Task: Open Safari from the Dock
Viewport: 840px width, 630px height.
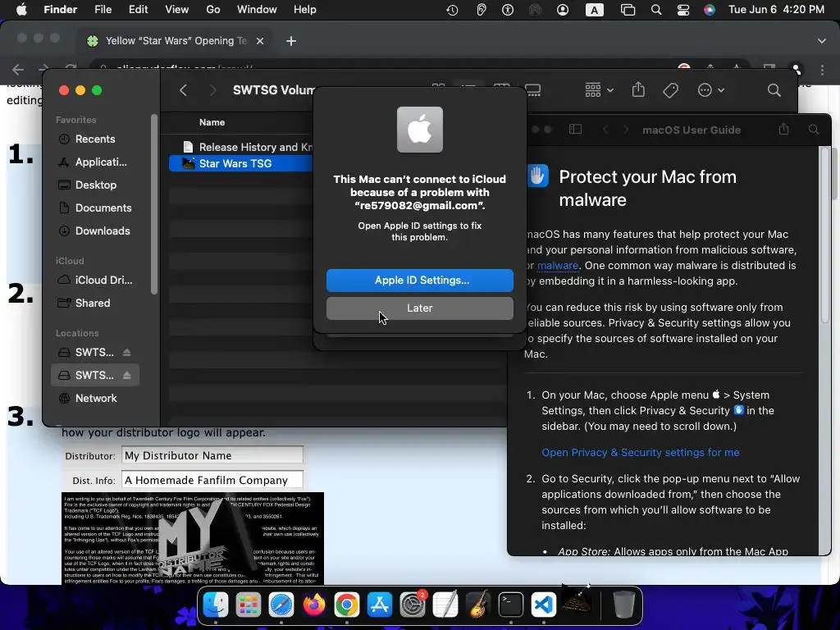Action: (281, 605)
